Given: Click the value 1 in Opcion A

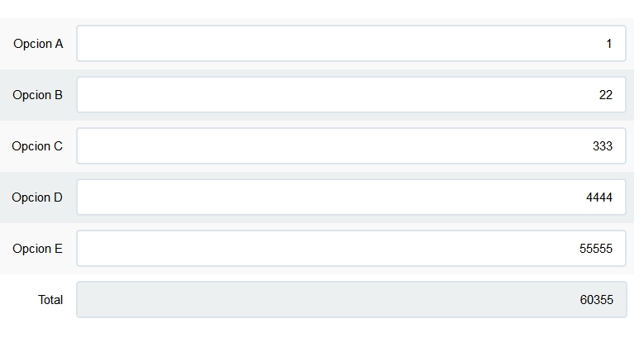Looking at the screenshot, I should [609, 45].
